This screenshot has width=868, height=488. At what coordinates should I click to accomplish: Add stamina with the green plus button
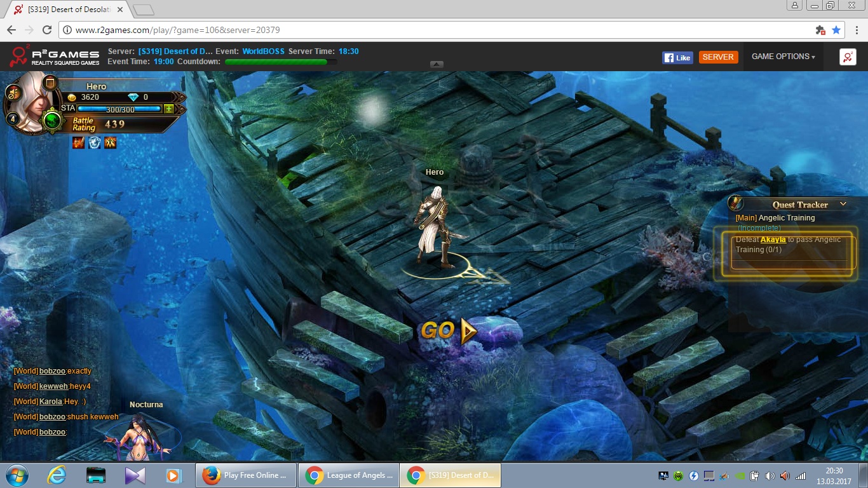[x=168, y=109]
